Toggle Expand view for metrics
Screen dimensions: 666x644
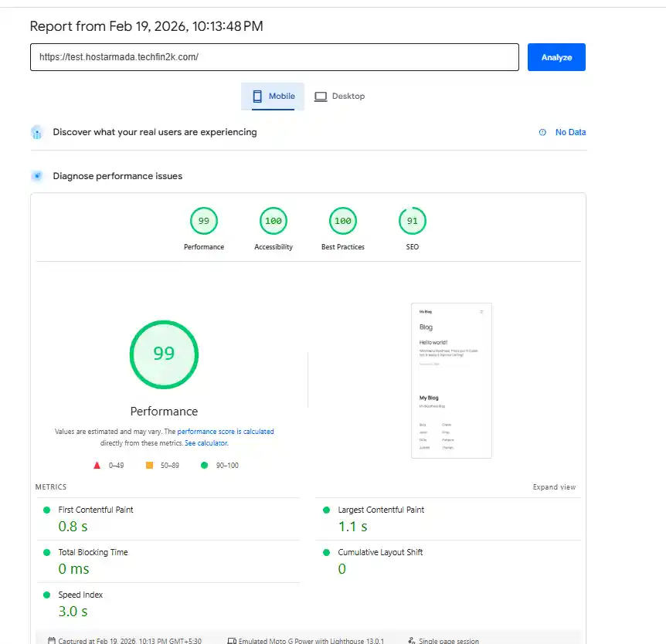554,487
